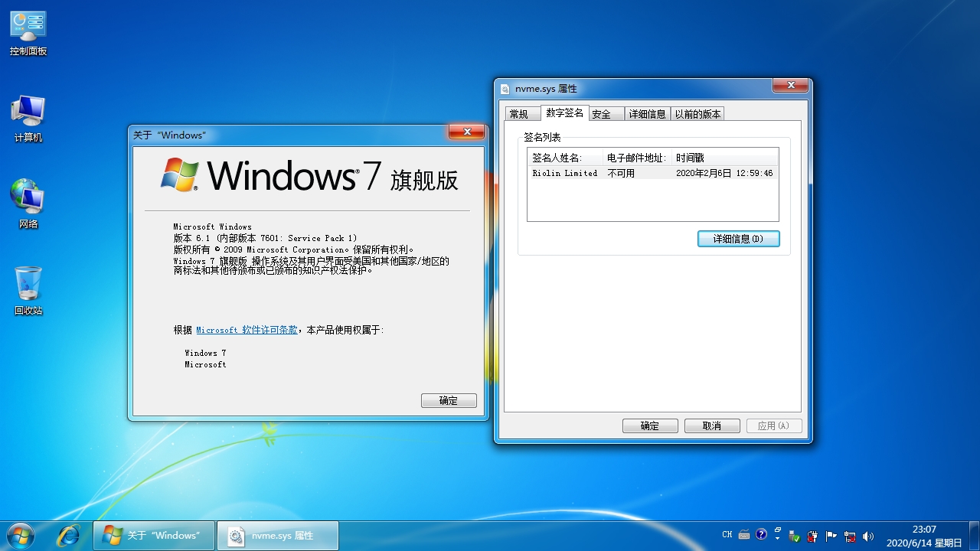Select the 数字签名 tab
The height and width of the screenshot is (551, 980).
(565, 112)
